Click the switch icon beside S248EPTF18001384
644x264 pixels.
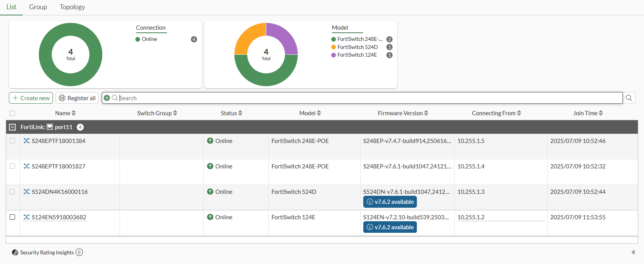27,141
